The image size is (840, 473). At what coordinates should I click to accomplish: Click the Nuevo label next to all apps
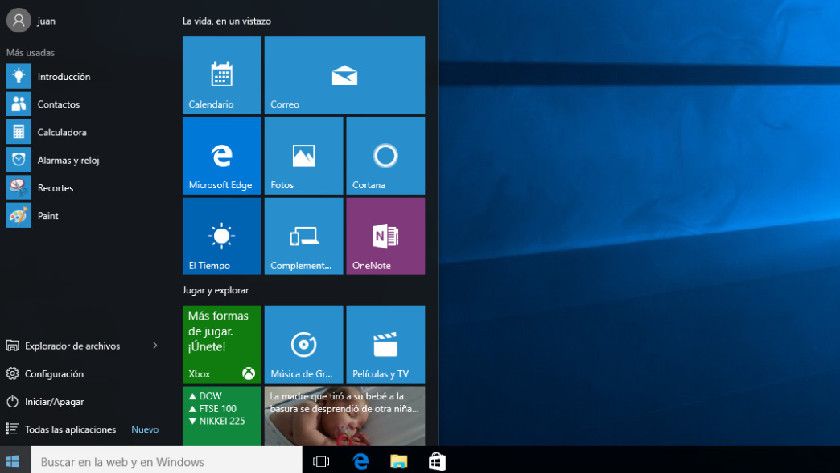coord(145,430)
